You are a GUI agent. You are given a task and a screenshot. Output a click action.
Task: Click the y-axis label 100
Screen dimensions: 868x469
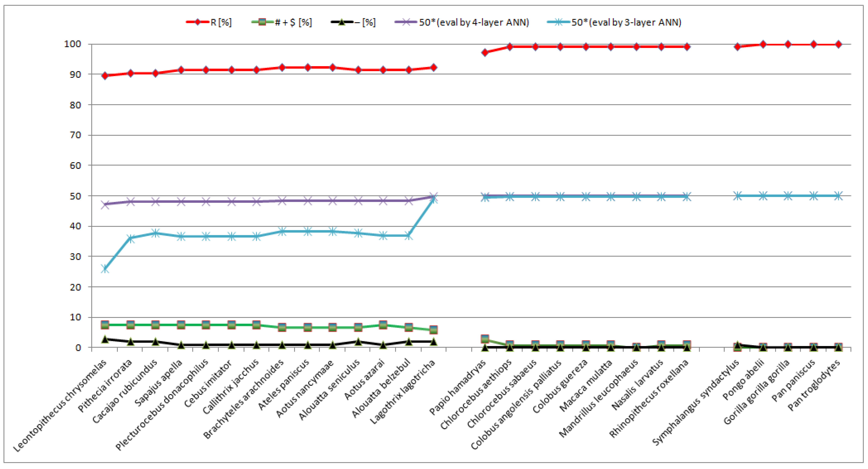point(72,44)
